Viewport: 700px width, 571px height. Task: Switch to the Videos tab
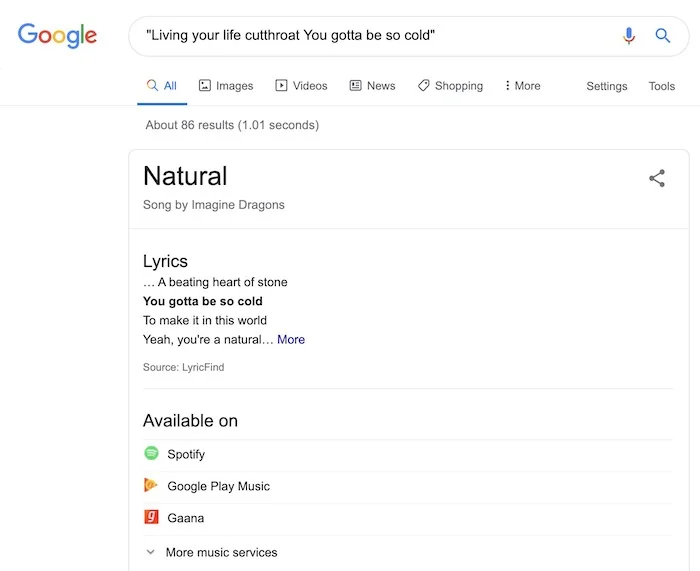coord(301,86)
